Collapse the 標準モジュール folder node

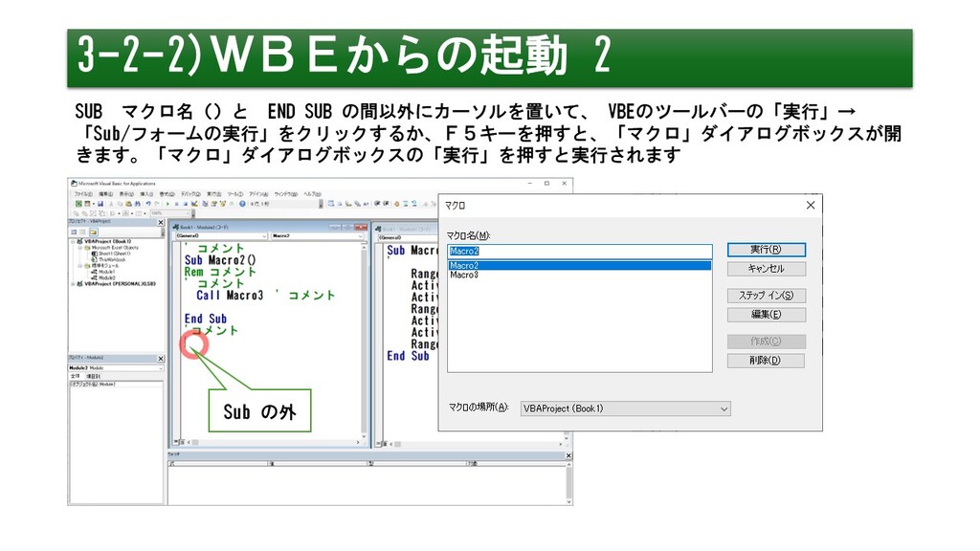point(80,266)
